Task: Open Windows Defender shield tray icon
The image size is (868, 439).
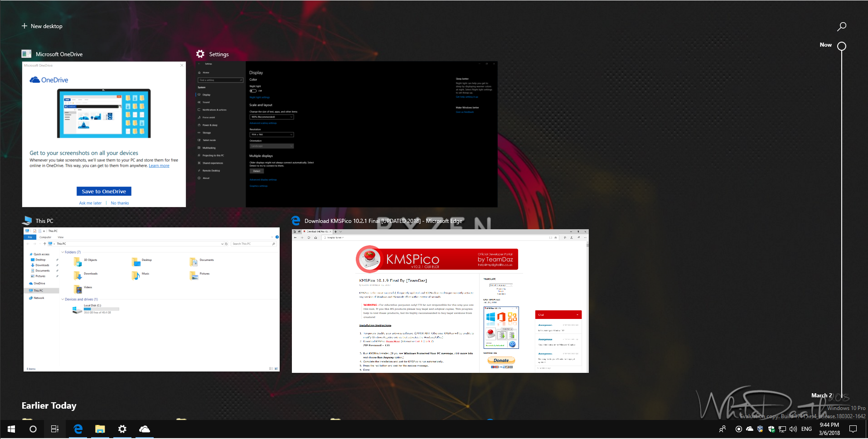Action: 771,429
